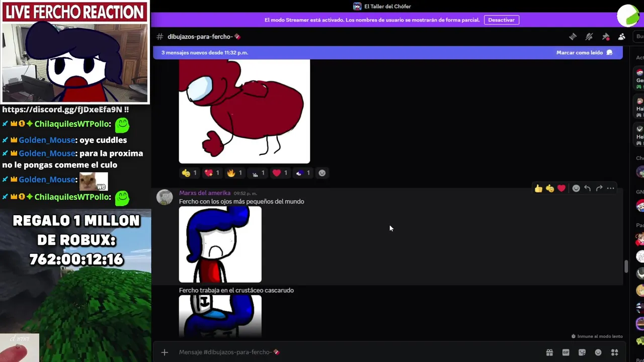Open the red among-us style drawing image
This screenshot has width=644, height=362.
tap(245, 111)
